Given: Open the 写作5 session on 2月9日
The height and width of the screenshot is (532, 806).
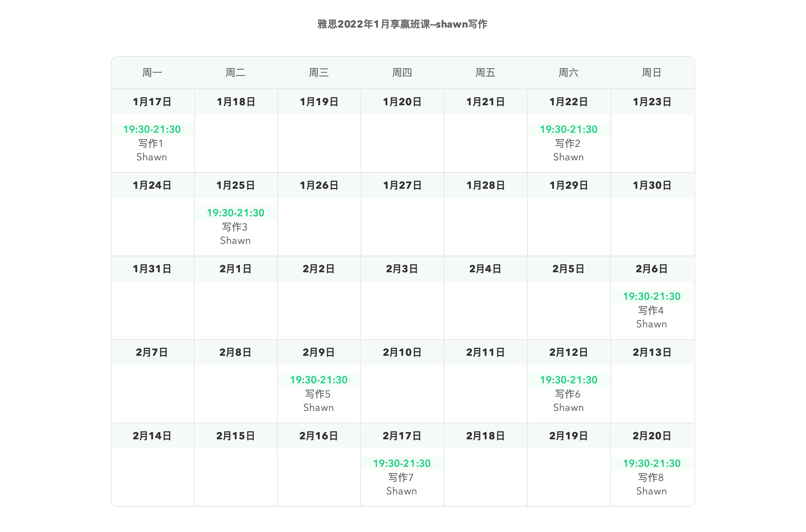Looking at the screenshot, I should (318, 394).
